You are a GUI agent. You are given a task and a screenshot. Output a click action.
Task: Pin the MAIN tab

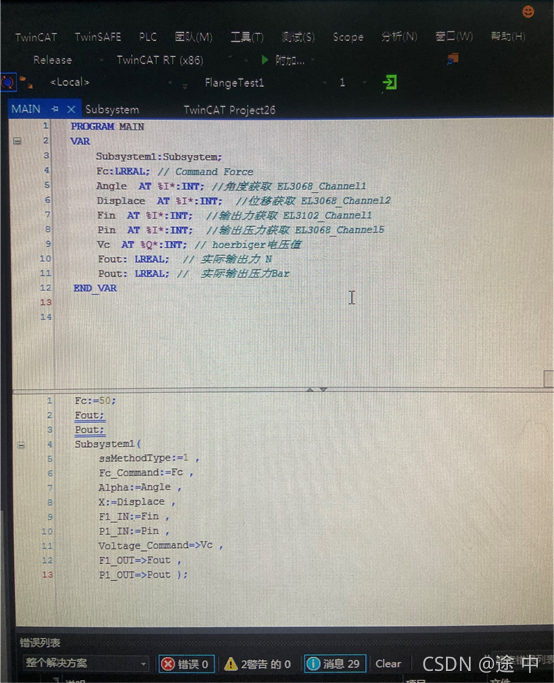coord(55,109)
